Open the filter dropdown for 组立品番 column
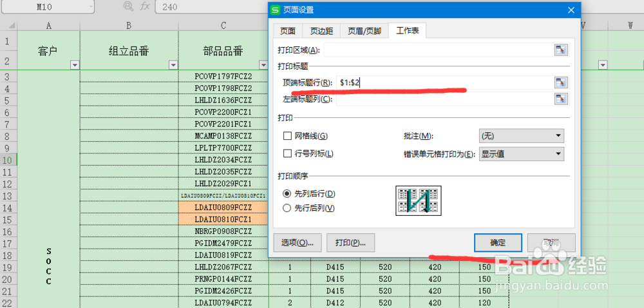 click(x=173, y=65)
